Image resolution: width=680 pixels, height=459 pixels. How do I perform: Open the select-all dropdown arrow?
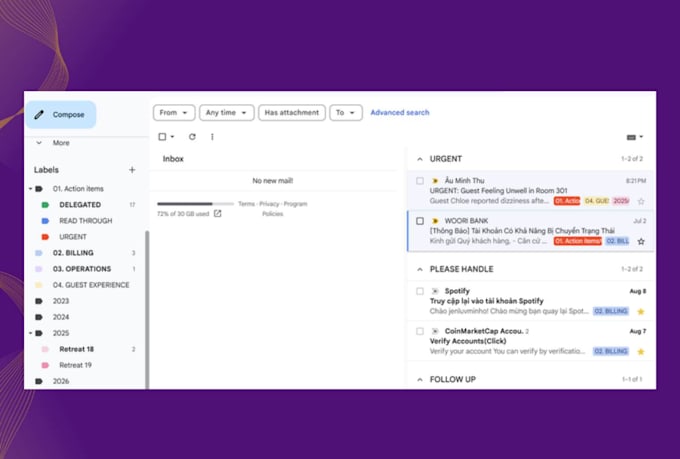point(173,137)
